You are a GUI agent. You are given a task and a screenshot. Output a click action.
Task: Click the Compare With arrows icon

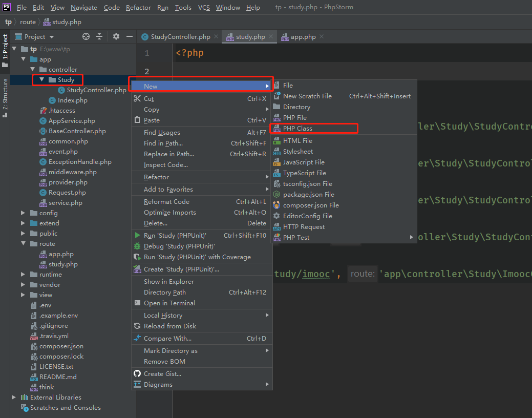(137, 338)
